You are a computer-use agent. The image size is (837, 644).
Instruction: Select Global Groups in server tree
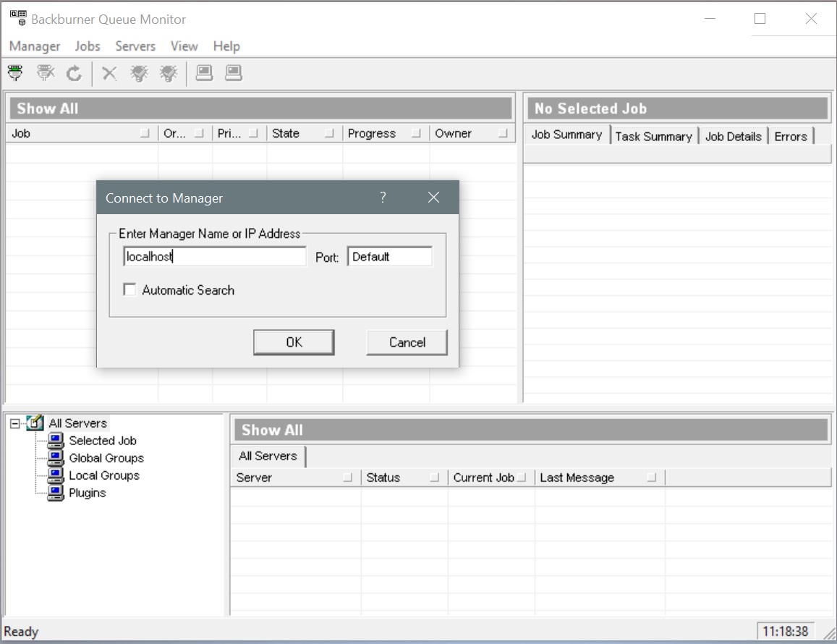coord(106,457)
